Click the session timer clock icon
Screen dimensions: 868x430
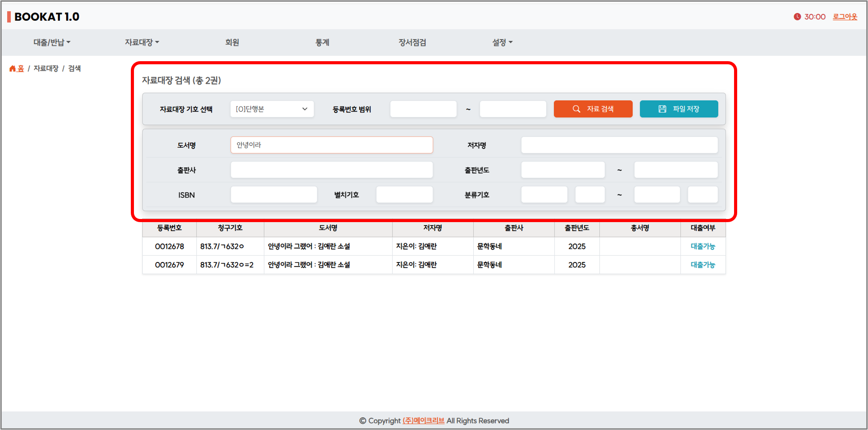(797, 17)
